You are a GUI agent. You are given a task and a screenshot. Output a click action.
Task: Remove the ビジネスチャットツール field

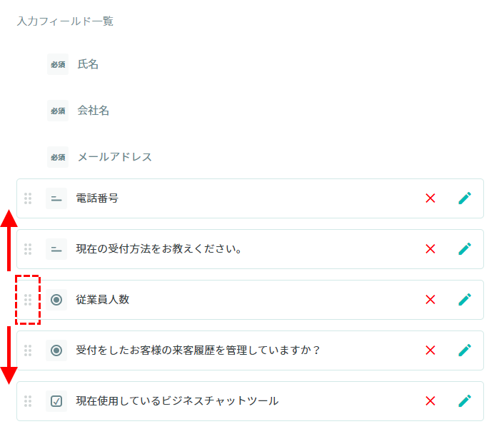(430, 401)
